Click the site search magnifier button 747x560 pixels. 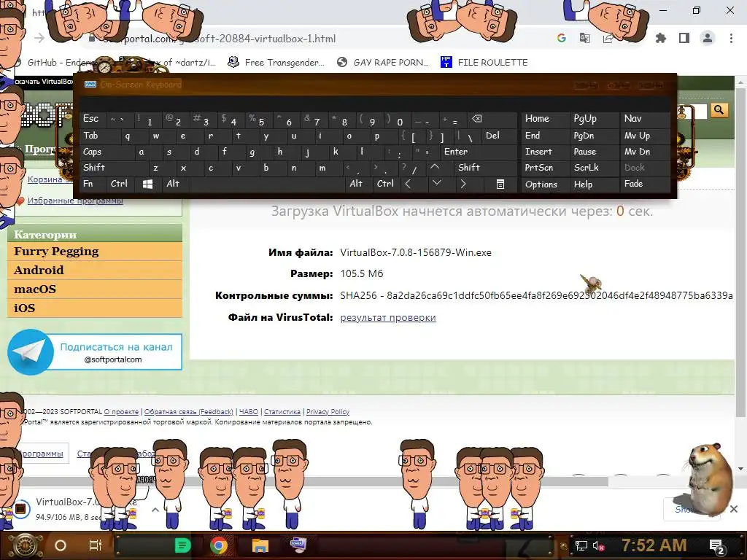pyautogui.click(x=719, y=111)
